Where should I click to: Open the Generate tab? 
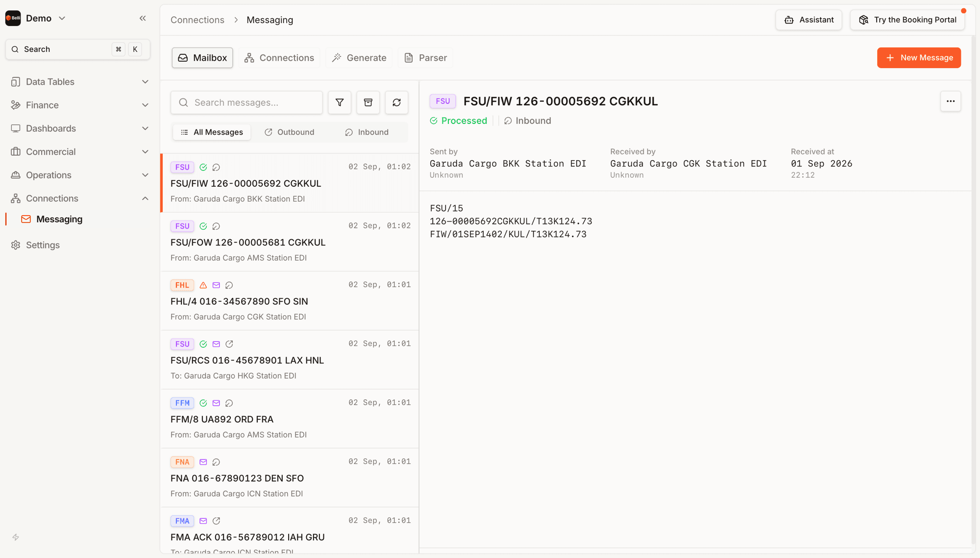tap(359, 58)
